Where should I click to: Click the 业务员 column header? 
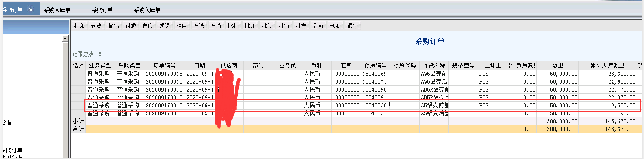coord(287,65)
